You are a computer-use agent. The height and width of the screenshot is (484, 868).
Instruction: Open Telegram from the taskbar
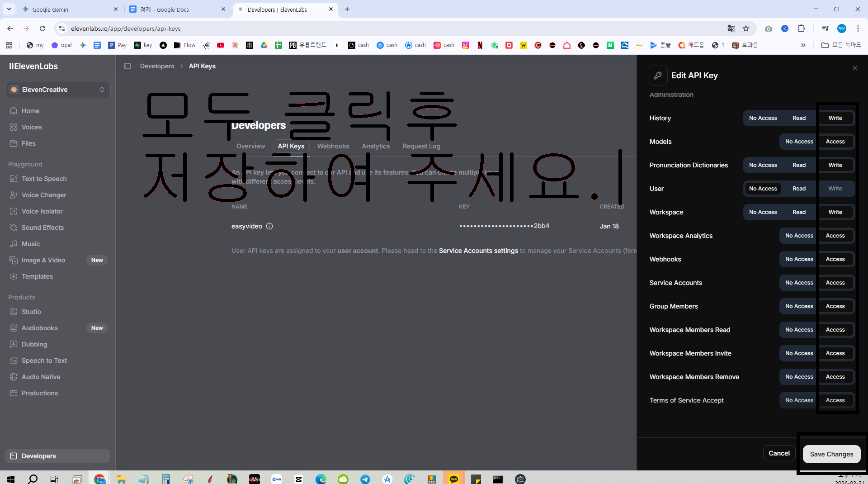[x=365, y=479]
